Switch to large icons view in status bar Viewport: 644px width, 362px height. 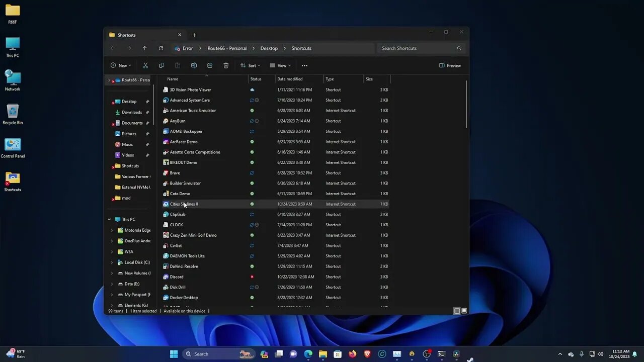tap(464, 311)
